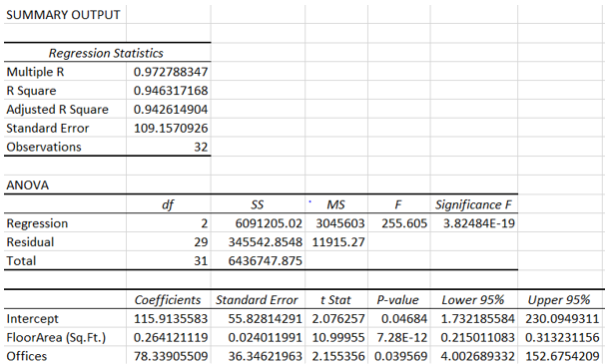The width and height of the screenshot is (605, 364).
Task: Select the df column header
Action: (x=168, y=204)
